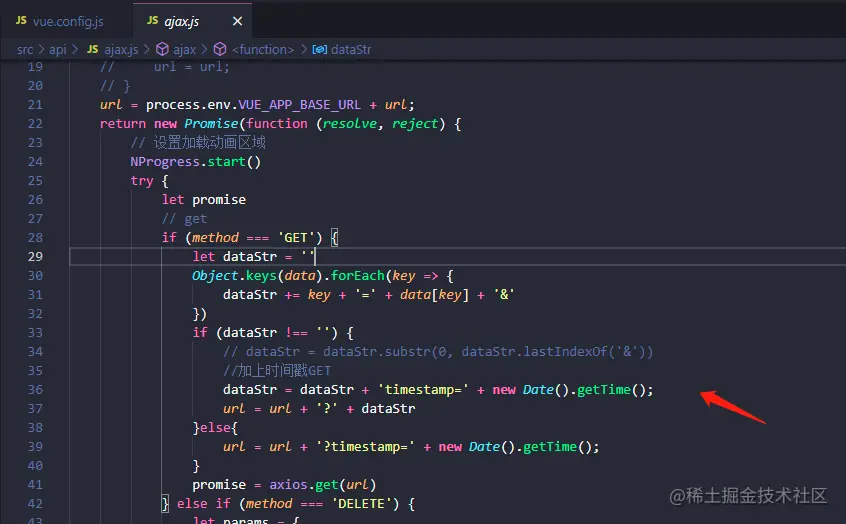The width and height of the screenshot is (846, 524).
Task: Click the cube icon before ajax breadcrumb
Action: pos(162,49)
